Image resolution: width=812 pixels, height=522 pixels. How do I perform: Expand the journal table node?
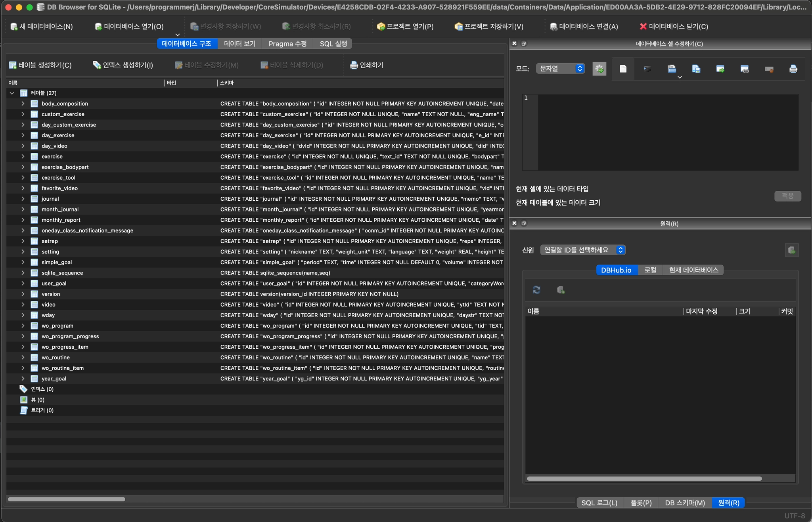[x=23, y=199]
